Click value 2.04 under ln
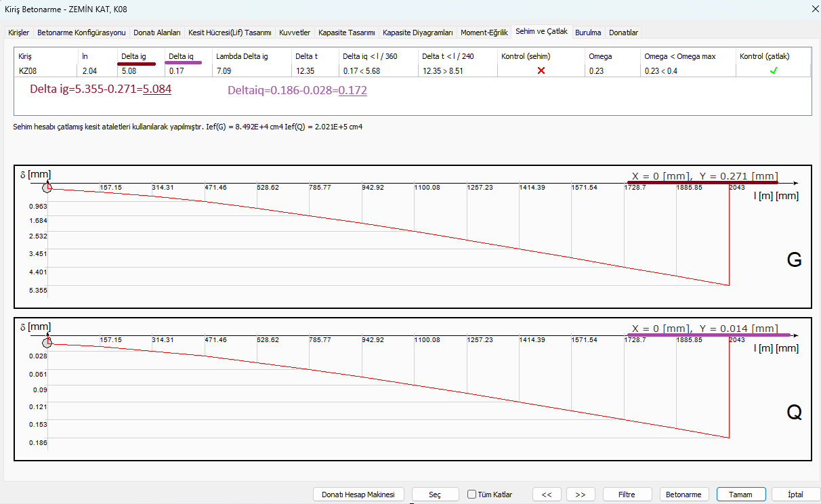This screenshot has width=821, height=504. coord(89,70)
